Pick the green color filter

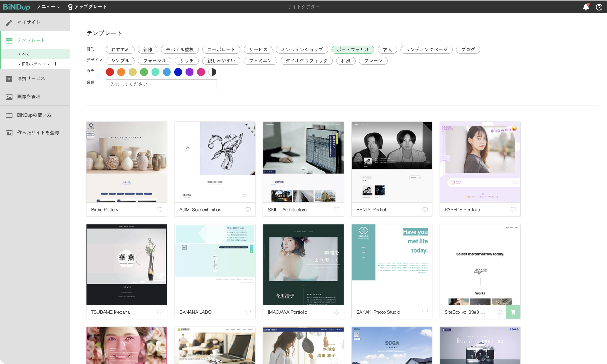click(144, 72)
